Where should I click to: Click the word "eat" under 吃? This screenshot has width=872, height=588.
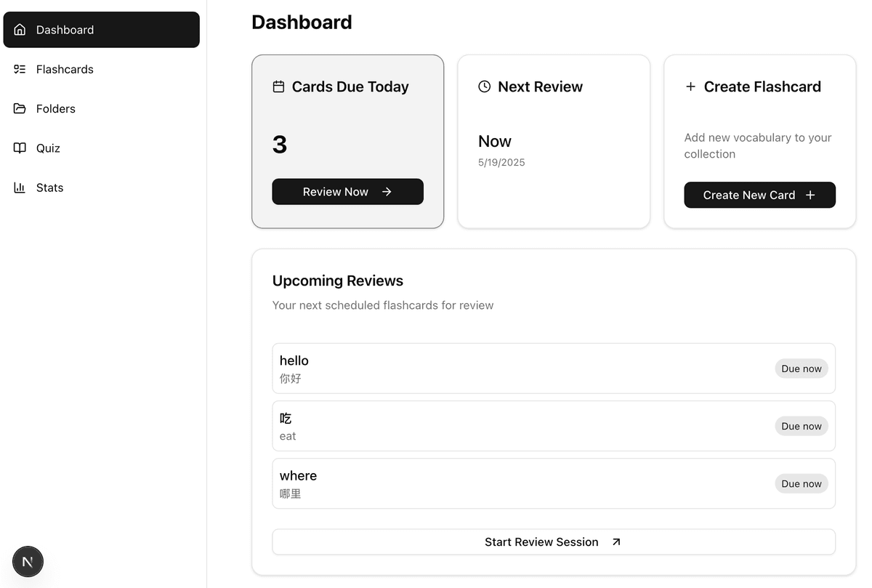pyautogui.click(x=288, y=436)
